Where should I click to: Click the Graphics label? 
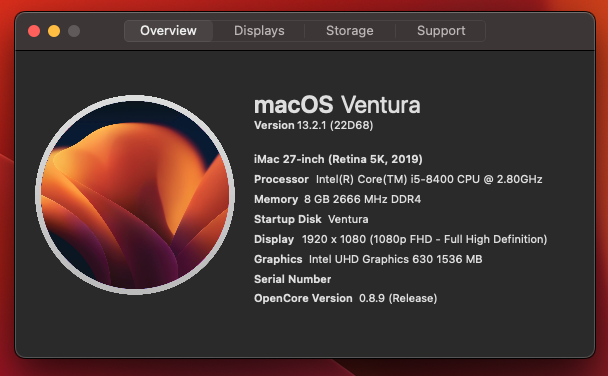point(278,259)
